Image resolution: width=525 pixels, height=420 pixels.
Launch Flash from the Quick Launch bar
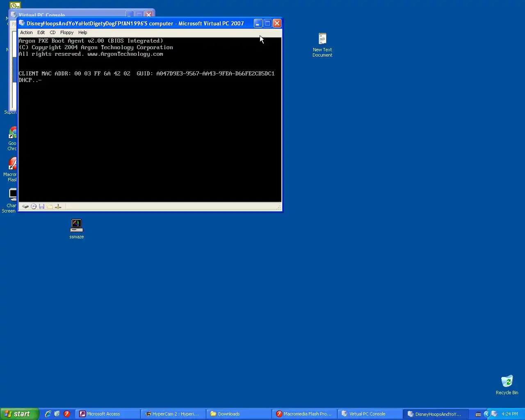point(66,414)
